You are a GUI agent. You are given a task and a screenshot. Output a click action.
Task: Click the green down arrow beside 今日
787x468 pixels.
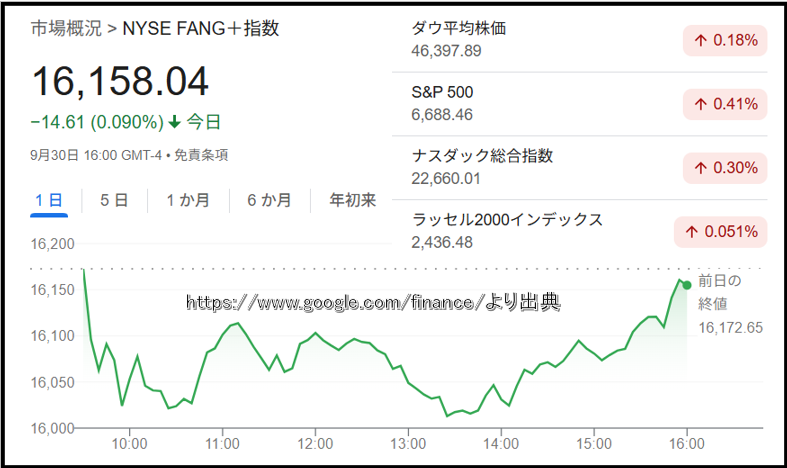(x=175, y=123)
